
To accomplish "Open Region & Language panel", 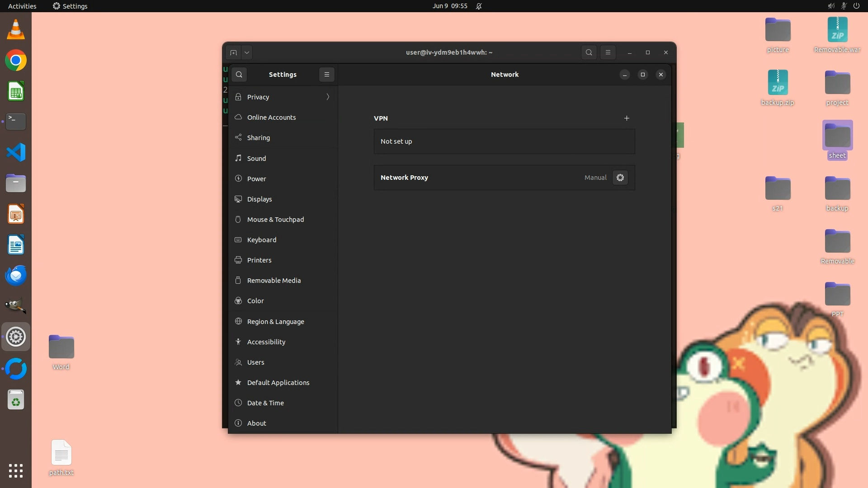I will click(275, 322).
